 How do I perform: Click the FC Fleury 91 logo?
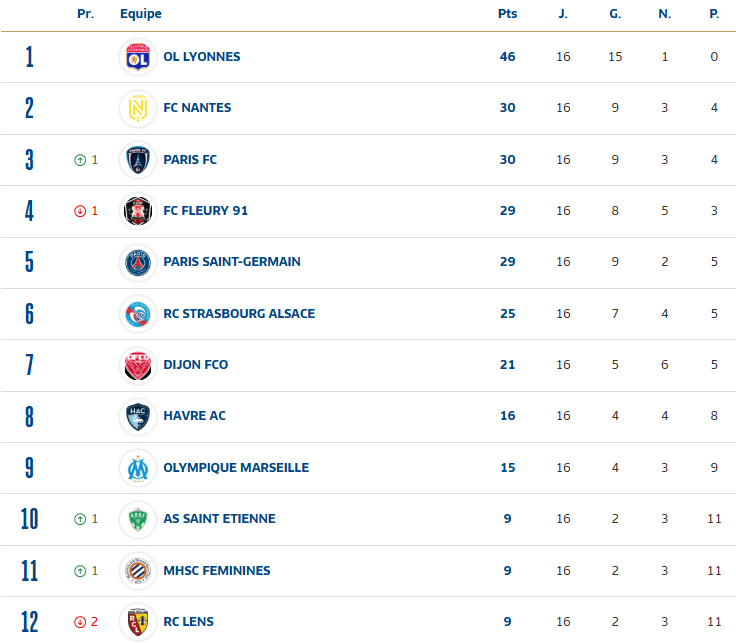(137, 211)
